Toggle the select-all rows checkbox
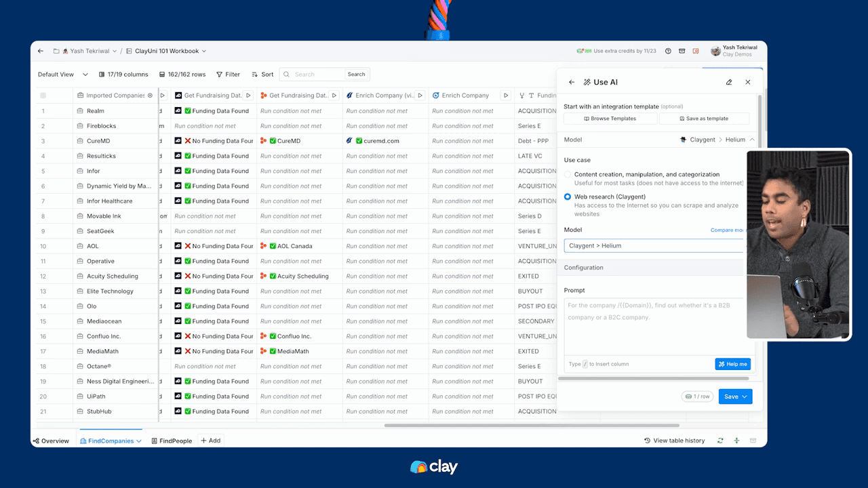The width and height of the screenshot is (868, 488). point(43,96)
